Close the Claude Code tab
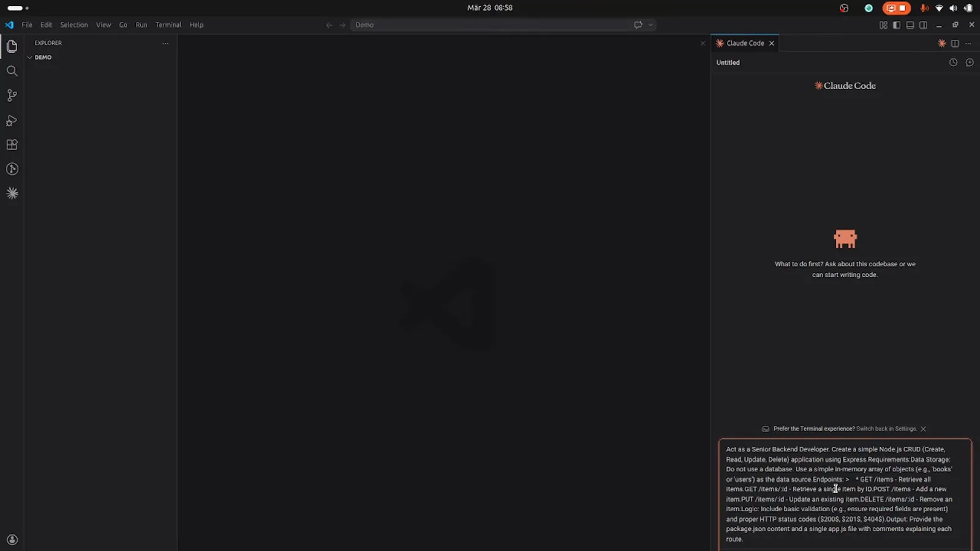Viewport: 980px width, 551px height. [x=772, y=43]
